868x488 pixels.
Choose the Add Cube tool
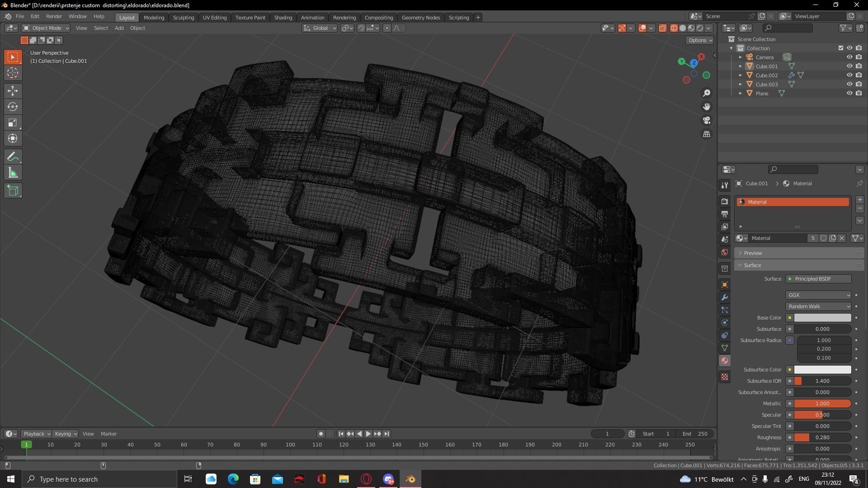tap(13, 190)
